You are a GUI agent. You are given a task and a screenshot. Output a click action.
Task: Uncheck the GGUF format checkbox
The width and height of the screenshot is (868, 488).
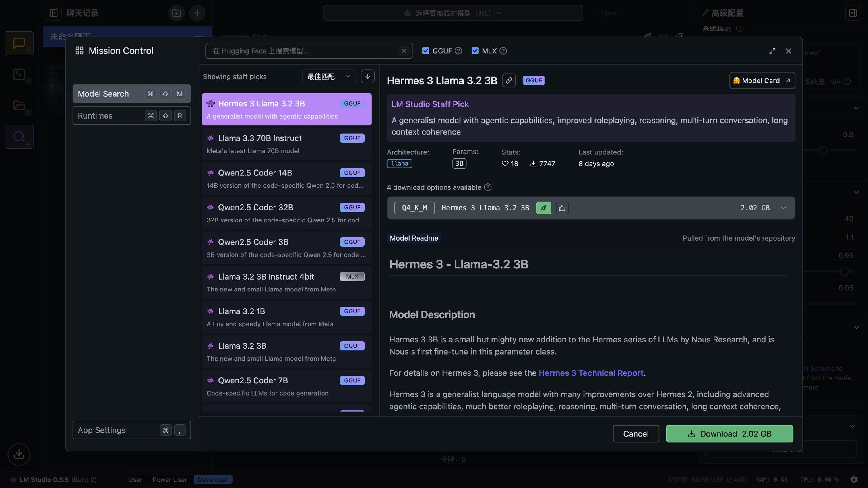pyautogui.click(x=426, y=51)
